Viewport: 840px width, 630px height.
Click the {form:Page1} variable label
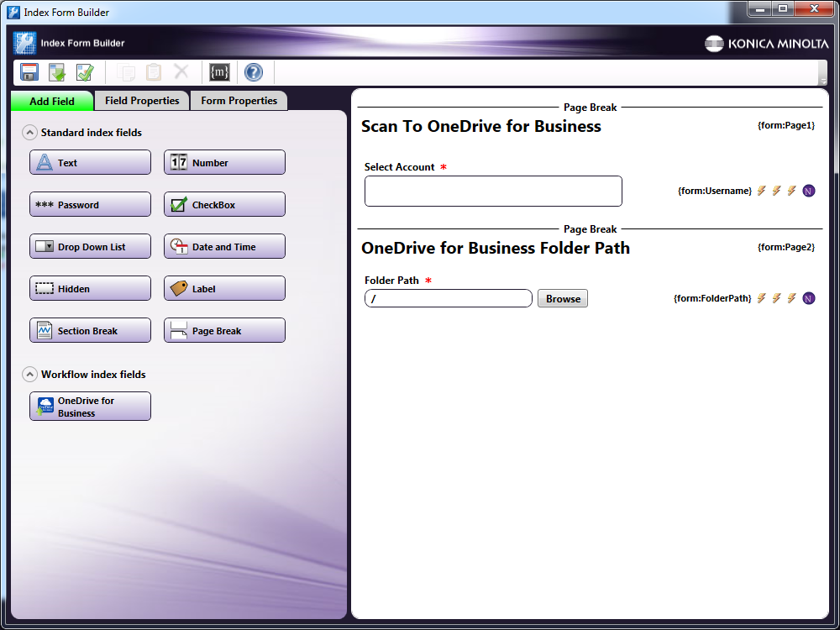pyautogui.click(x=786, y=125)
